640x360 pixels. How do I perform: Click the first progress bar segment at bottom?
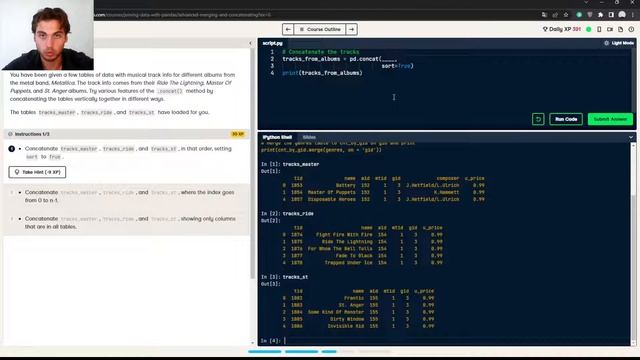[264, 351]
